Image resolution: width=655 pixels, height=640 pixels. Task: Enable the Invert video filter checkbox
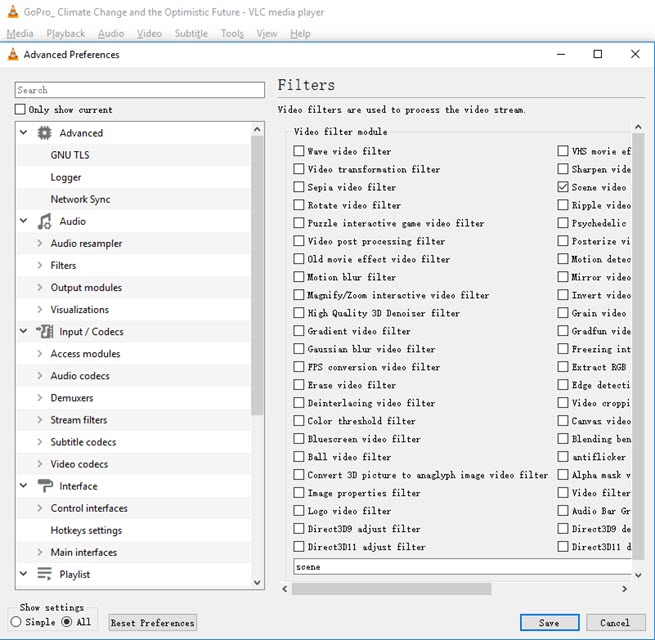coord(563,295)
